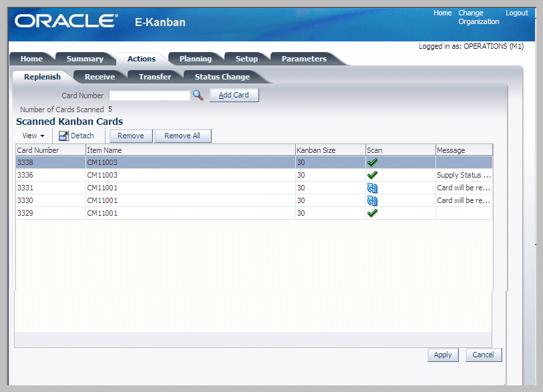Click the Detach table icon
Image resolution: width=543 pixels, height=392 pixels.
pos(63,136)
